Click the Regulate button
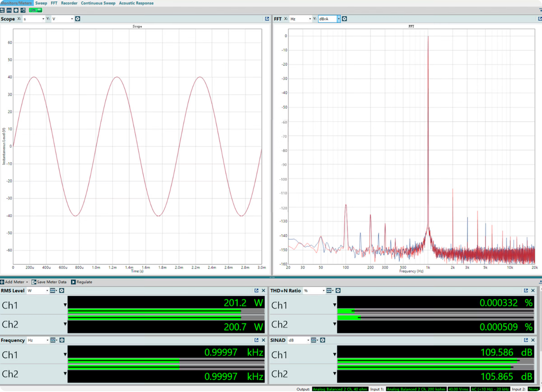 (82, 282)
